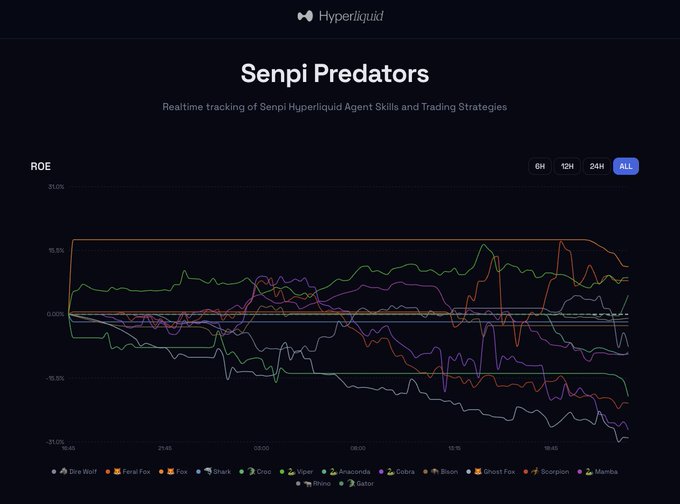Hide the Rhino series via legend
680x504 pixels.
point(320,483)
